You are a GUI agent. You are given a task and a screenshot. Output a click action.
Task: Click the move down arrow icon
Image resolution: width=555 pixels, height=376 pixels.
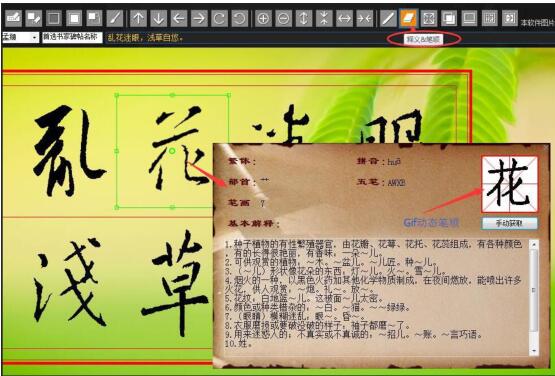point(159,18)
